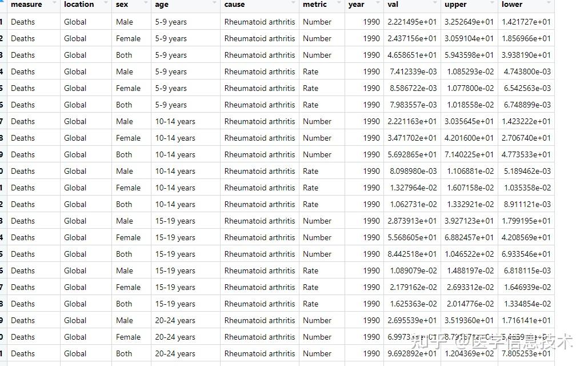Select val cell 8.442518e+01
Viewport: 588px width, 366px height.
(411, 254)
